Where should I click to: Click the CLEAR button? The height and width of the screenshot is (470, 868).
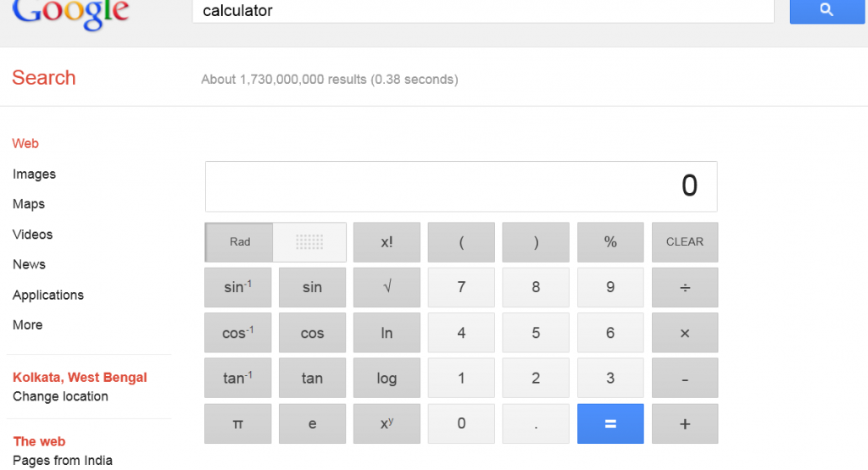(x=685, y=242)
